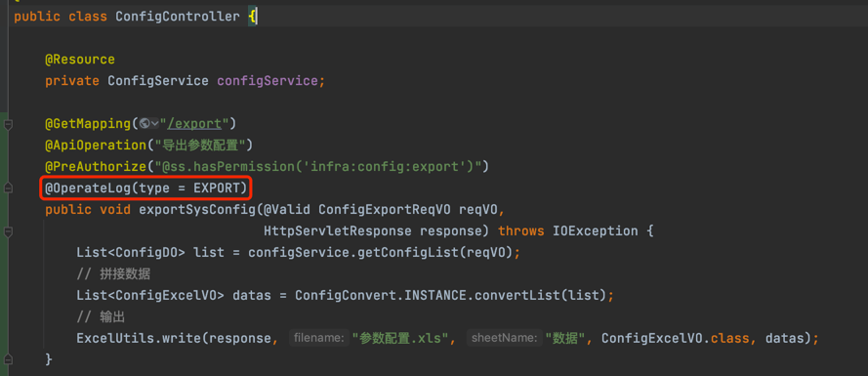Click the globe URL icon in @GetMapping

tap(145, 123)
